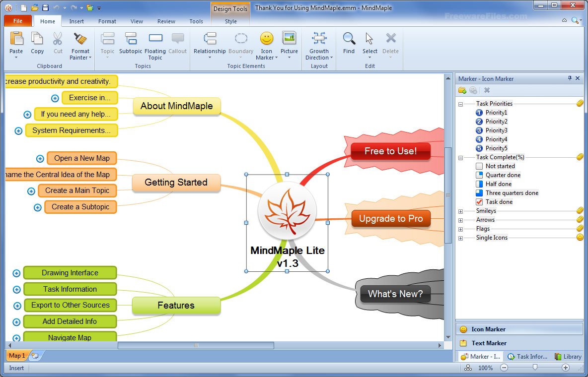Expand the Task Information topic
The image size is (588, 377).
(x=16, y=289)
